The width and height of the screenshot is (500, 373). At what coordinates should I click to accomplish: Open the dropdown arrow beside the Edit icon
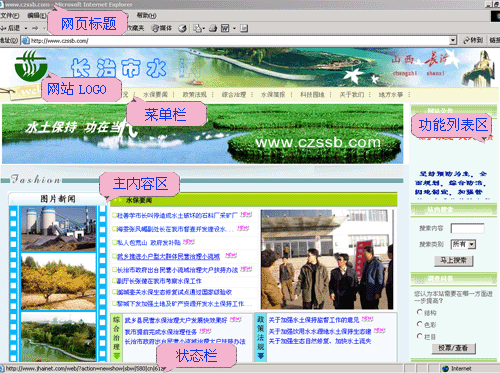coord(234,29)
